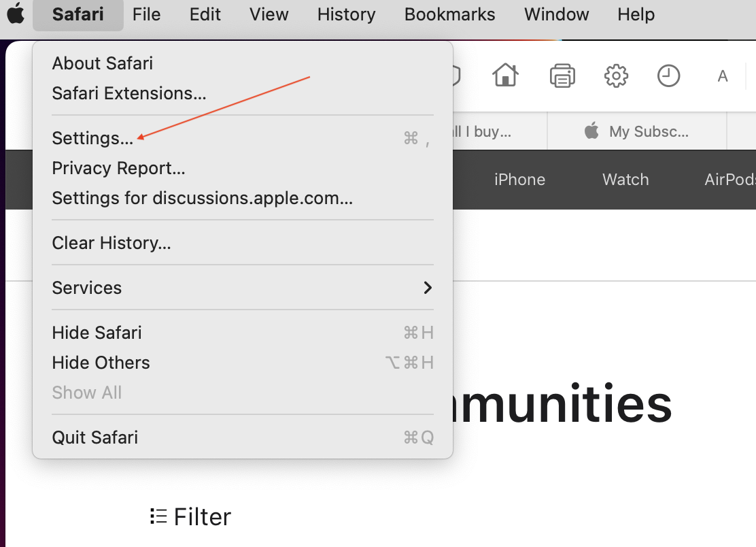
Task: Open the Bookmarks menu
Action: tap(449, 14)
